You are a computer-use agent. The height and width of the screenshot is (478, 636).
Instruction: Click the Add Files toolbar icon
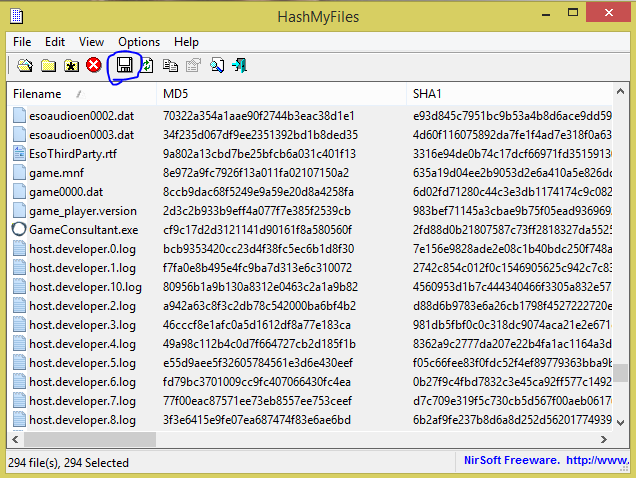(x=25, y=65)
